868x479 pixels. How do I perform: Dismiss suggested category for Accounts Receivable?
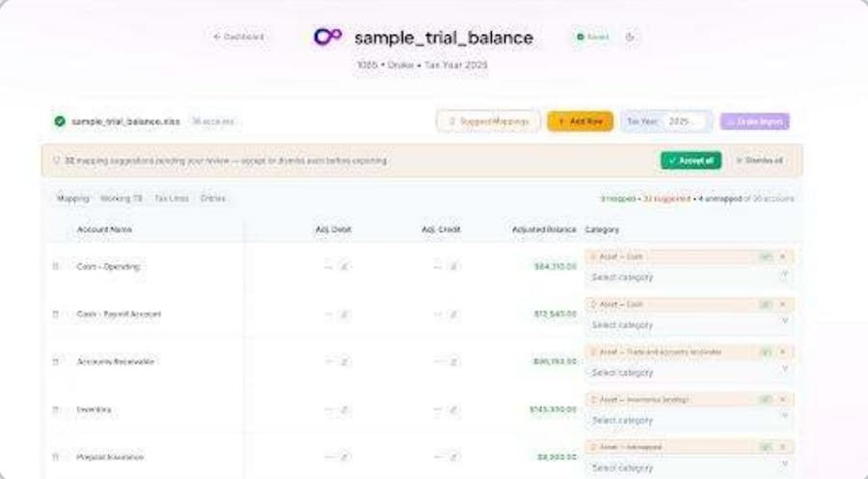[783, 352]
